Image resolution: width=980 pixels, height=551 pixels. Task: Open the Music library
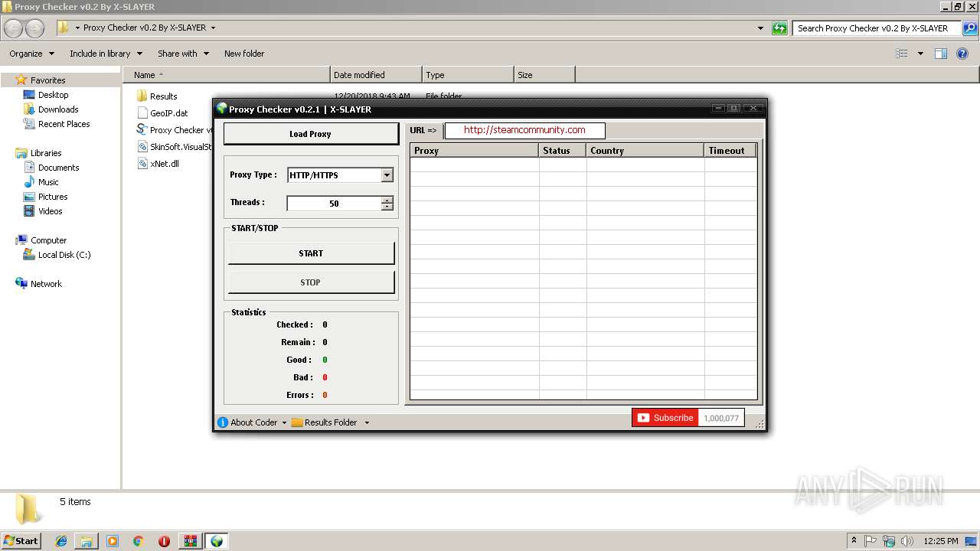(48, 182)
